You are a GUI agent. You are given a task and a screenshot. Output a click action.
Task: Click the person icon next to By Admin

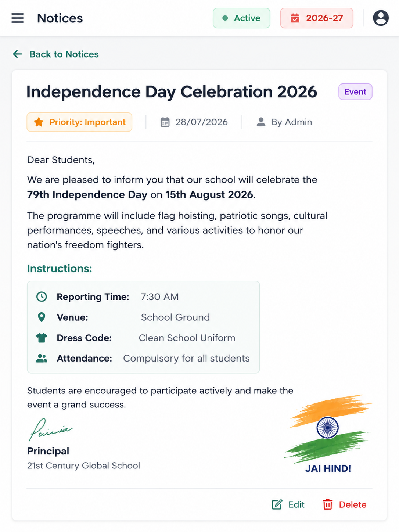[261, 122]
